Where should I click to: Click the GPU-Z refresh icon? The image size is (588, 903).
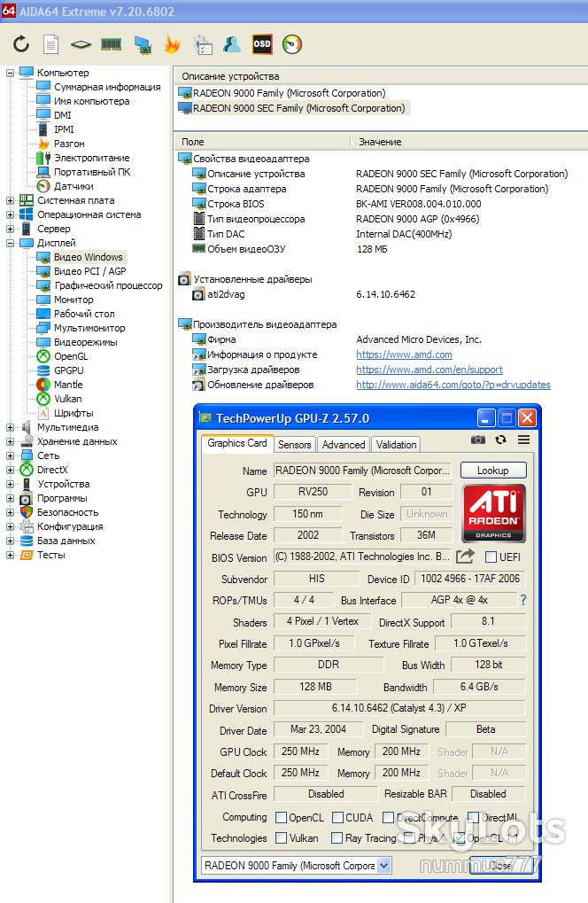click(500, 440)
